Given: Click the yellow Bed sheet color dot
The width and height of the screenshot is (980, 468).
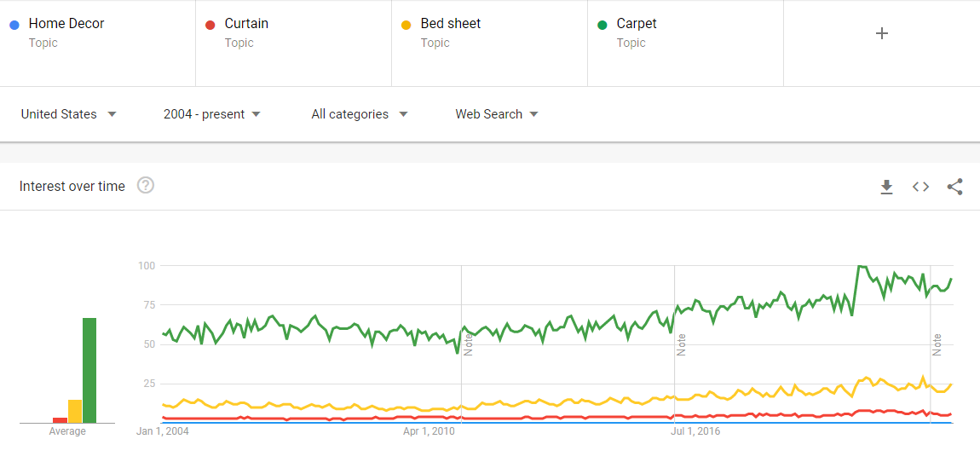Looking at the screenshot, I should [406, 25].
